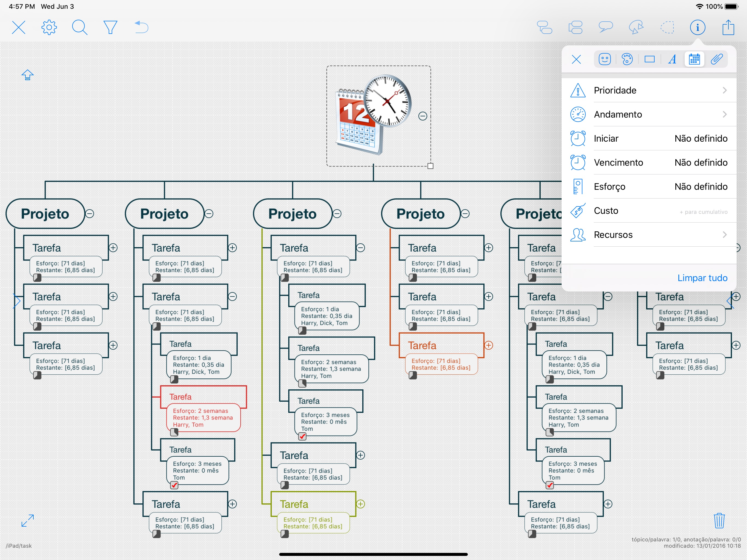The height and width of the screenshot is (560, 747).
Task: Open Prioridade options chevron
Action: tap(724, 91)
